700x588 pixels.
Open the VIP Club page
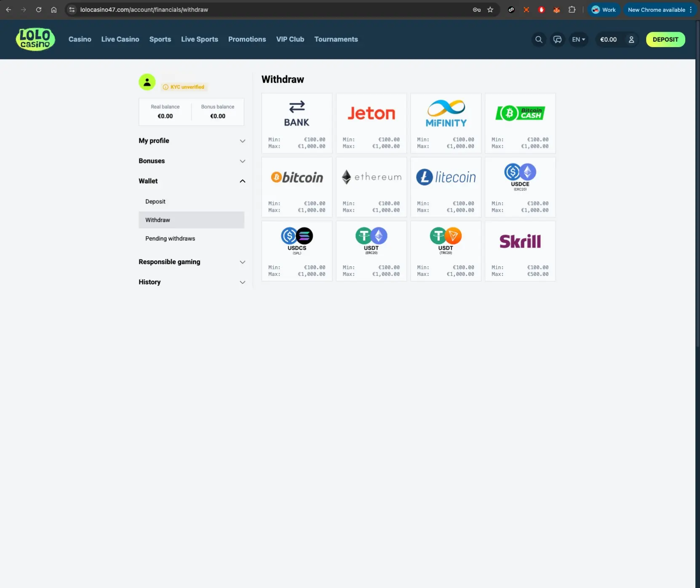click(290, 39)
